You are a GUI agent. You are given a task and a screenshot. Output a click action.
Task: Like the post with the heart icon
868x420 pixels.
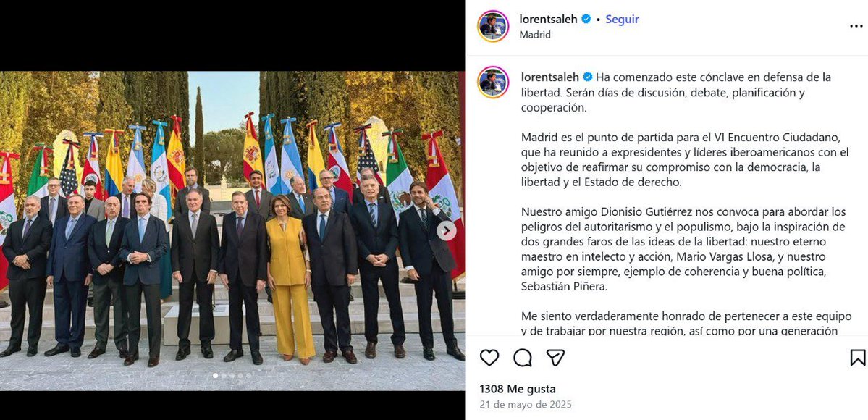tap(489, 358)
